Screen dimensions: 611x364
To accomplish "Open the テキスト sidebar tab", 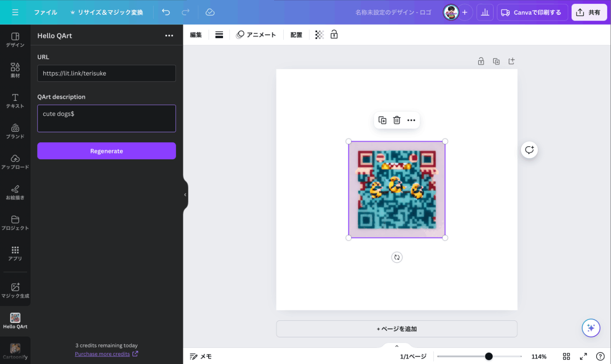I will (15, 101).
